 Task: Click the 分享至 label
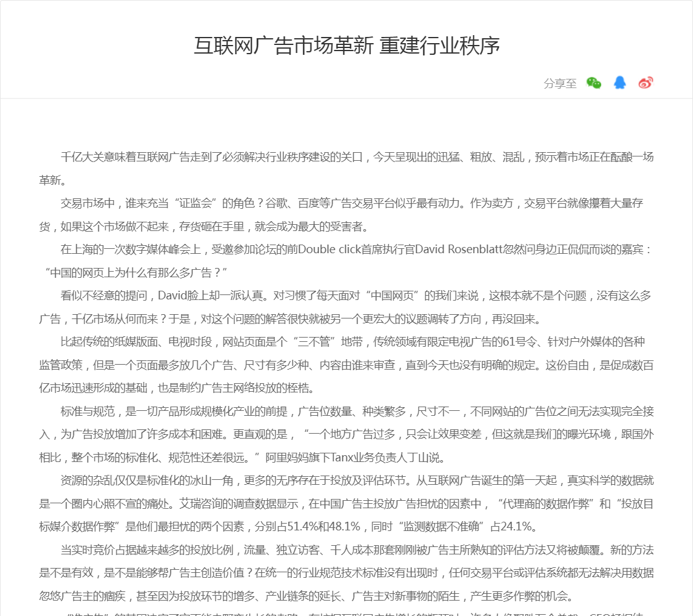[560, 84]
